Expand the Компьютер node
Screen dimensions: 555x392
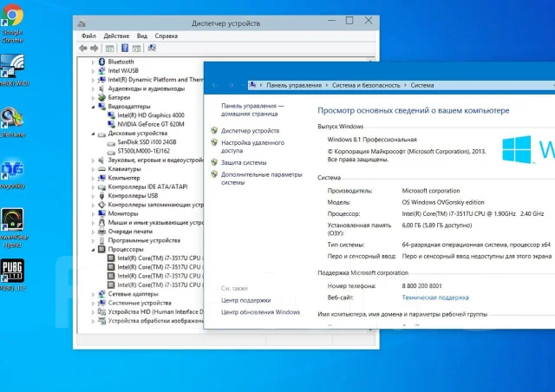(x=93, y=178)
